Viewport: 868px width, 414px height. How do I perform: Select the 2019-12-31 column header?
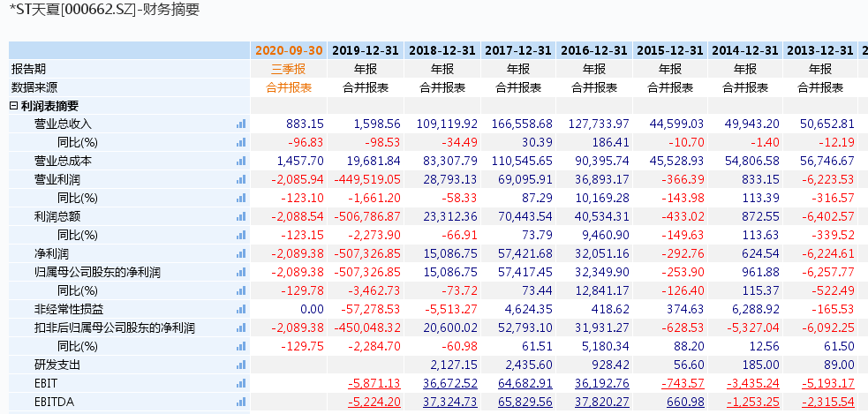click(x=366, y=50)
